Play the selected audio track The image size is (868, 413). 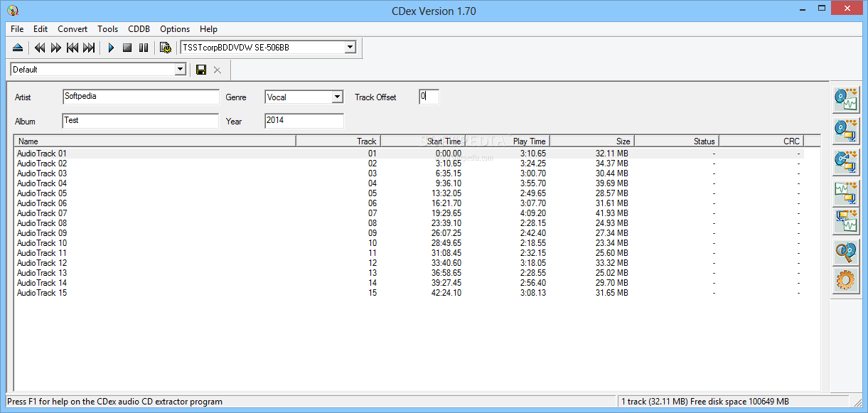[111, 48]
